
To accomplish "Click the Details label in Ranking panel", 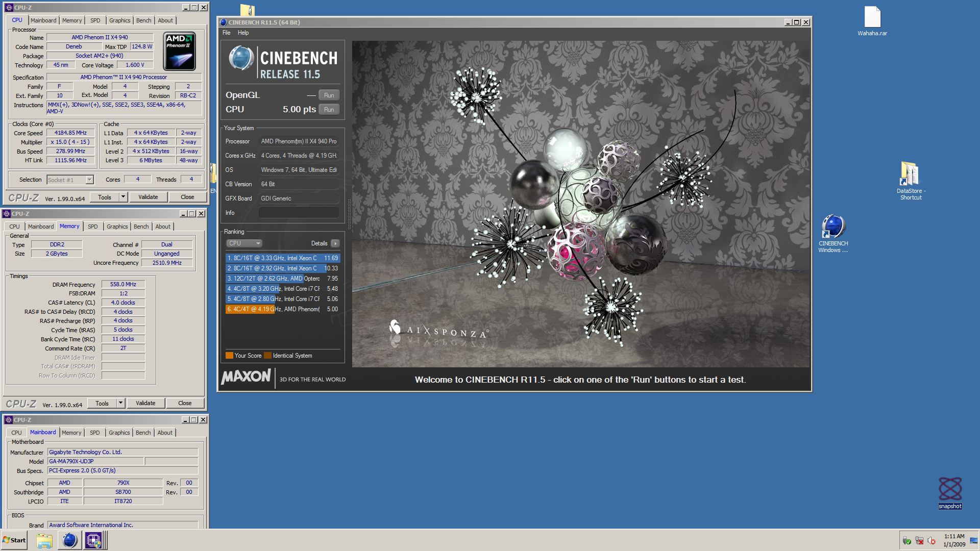I will 320,243.
